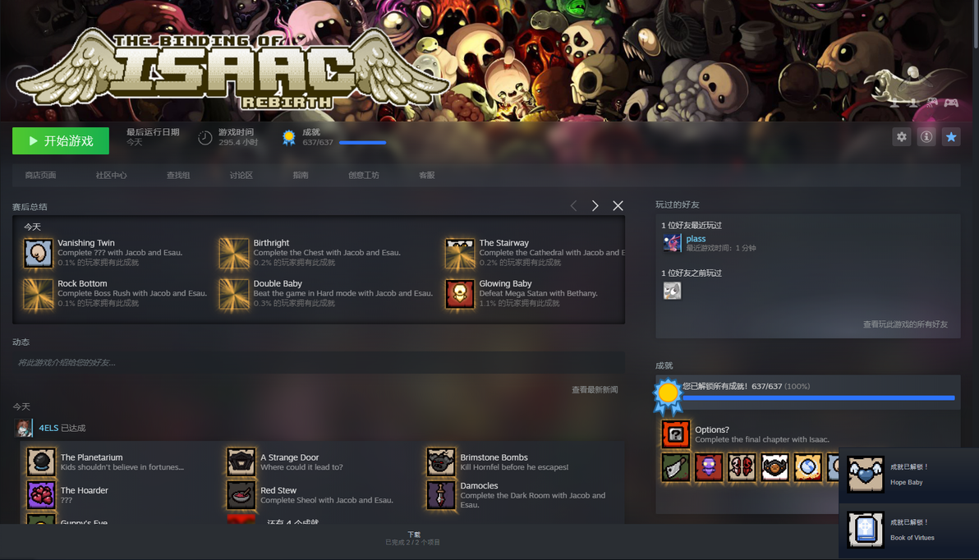Click the 玩过的好友 section heading
This screenshot has width=979, height=560.
click(x=678, y=204)
